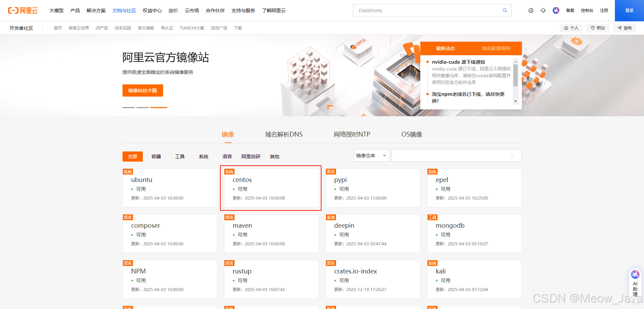Screen dimensions: 644x309
Task: Click the up arrow of the news panel scrollbar
Action: pos(516,62)
